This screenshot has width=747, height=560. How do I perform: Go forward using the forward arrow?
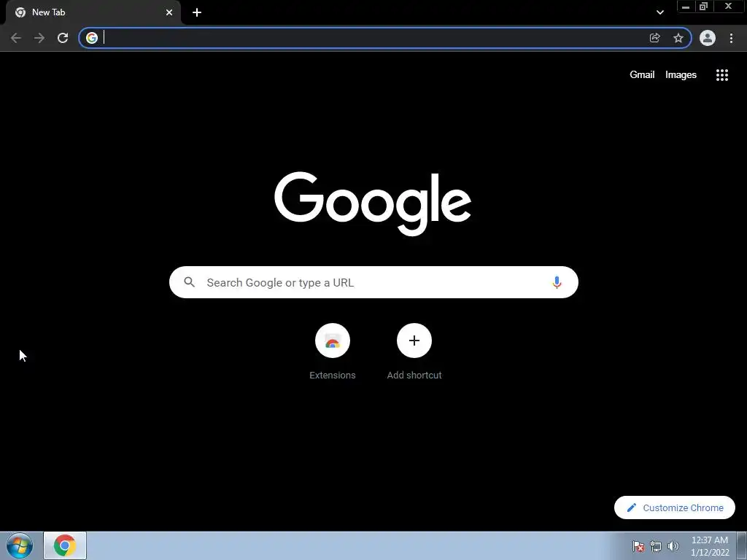tap(39, 38)
